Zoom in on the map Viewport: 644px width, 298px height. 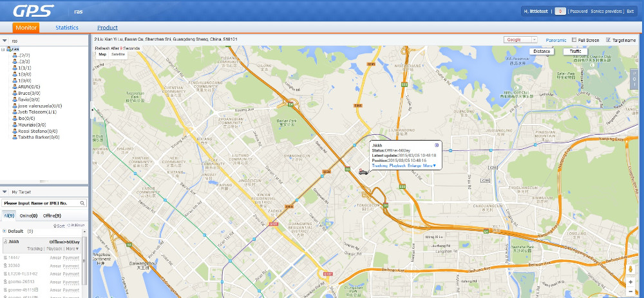[630, 282]
